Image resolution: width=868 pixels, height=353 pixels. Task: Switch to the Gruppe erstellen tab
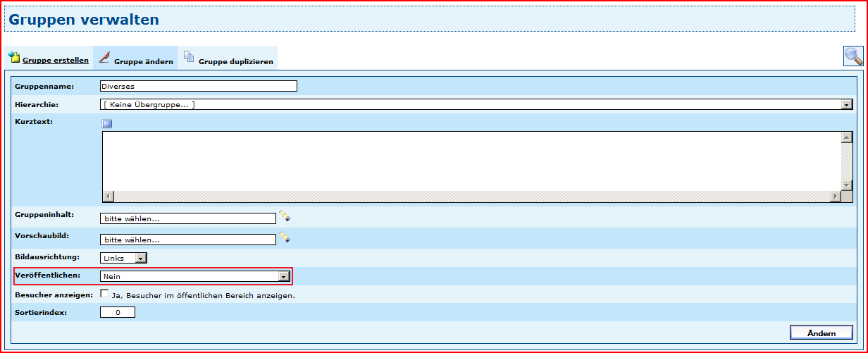click(x=55, y=61)
